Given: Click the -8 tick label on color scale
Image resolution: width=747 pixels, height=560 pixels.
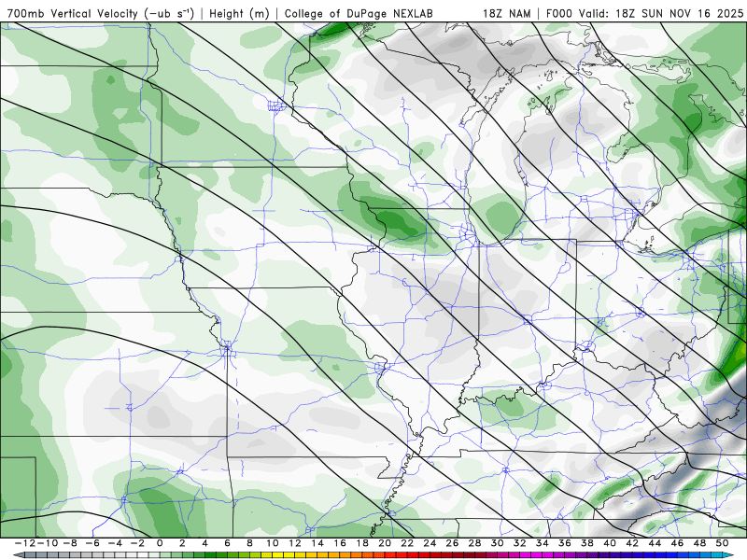Looking at the screenshot, I should click(69, 543).
